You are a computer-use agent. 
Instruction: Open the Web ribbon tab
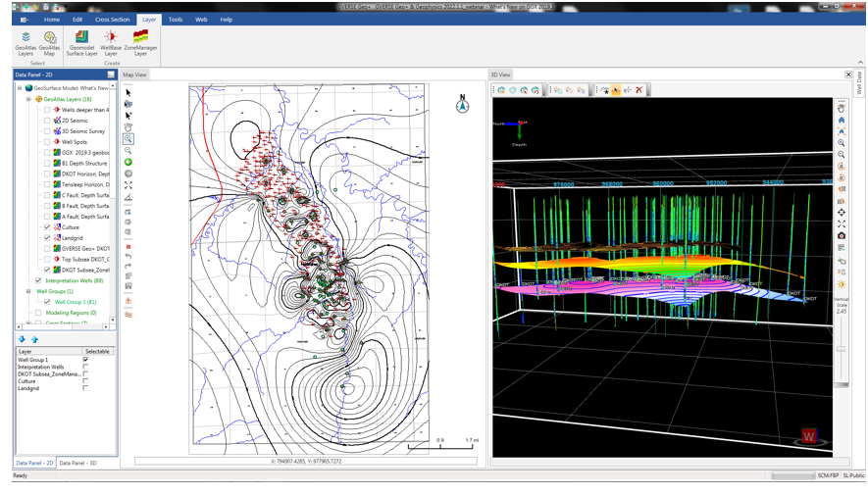coord(201,20)
